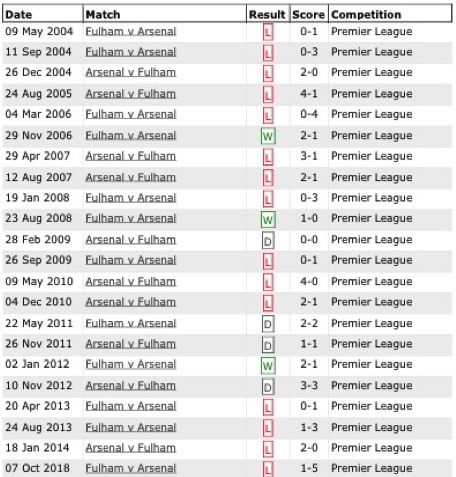Open the Fulham v Arsenal match of 11 Sep 2004
The height and width of the screenshot is (477, 456).
click(x=131, y=52)
